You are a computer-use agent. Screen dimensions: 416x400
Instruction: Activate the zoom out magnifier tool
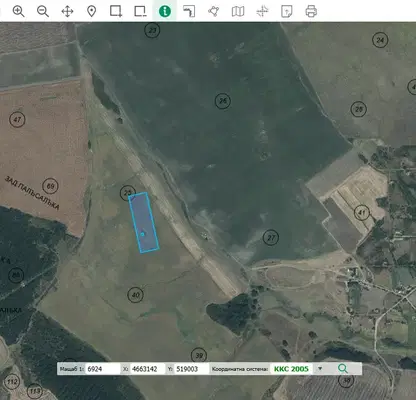click(x=43, y=12)
